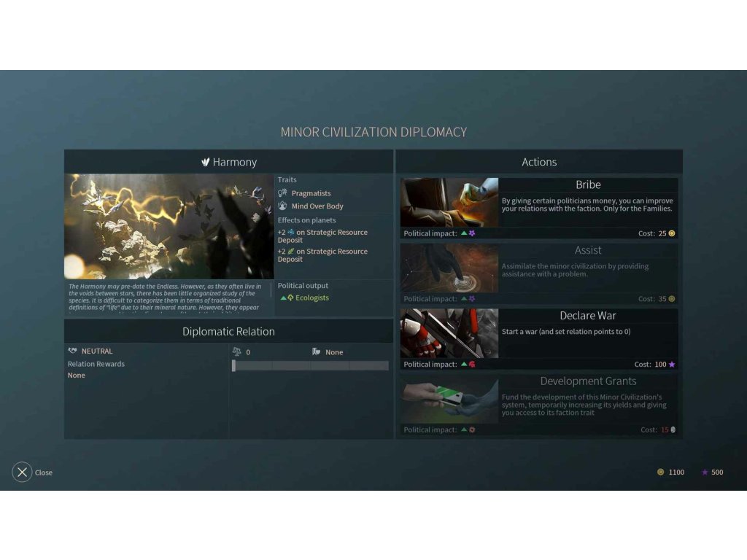Image resolution: width=747 pixels, height=560 pixels.
Task: Click the Bribe dust cost coin icon
Action: 672,233
